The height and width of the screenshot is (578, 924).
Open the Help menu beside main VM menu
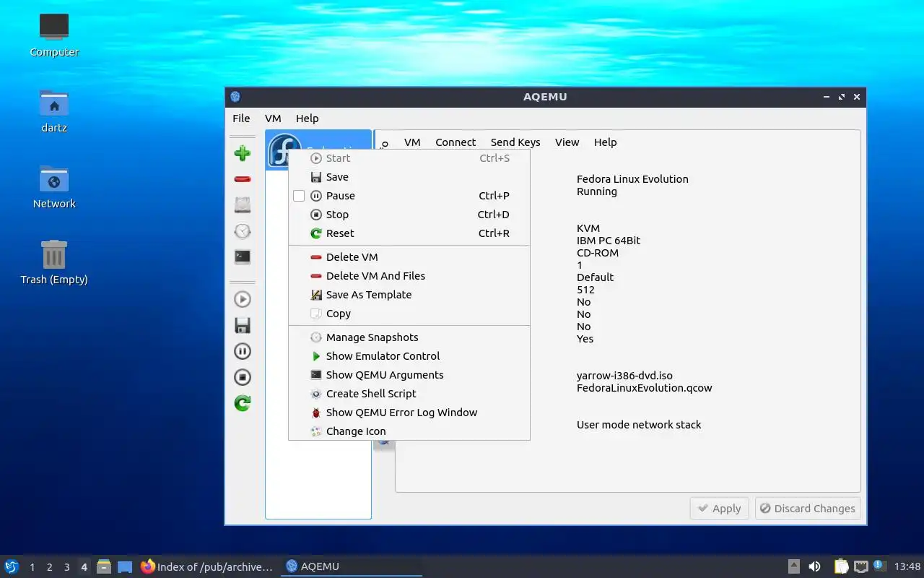click(x=307, y=118)
